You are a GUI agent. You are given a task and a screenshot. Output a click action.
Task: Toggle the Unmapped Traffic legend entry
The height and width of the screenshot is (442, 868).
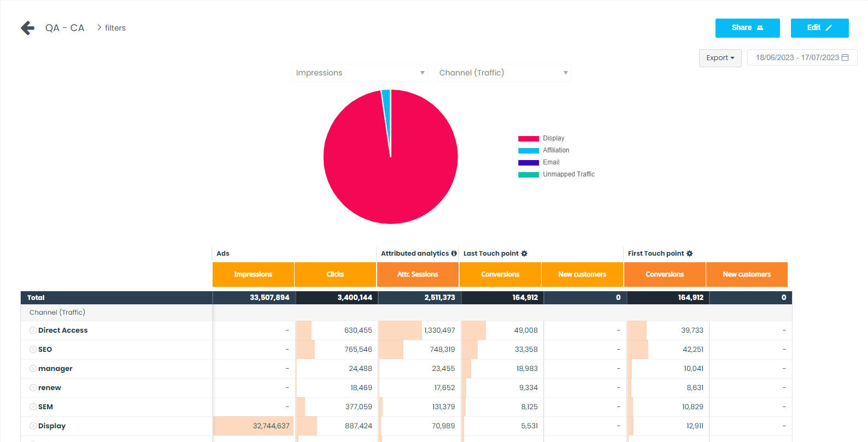click(x=568, y=174)
